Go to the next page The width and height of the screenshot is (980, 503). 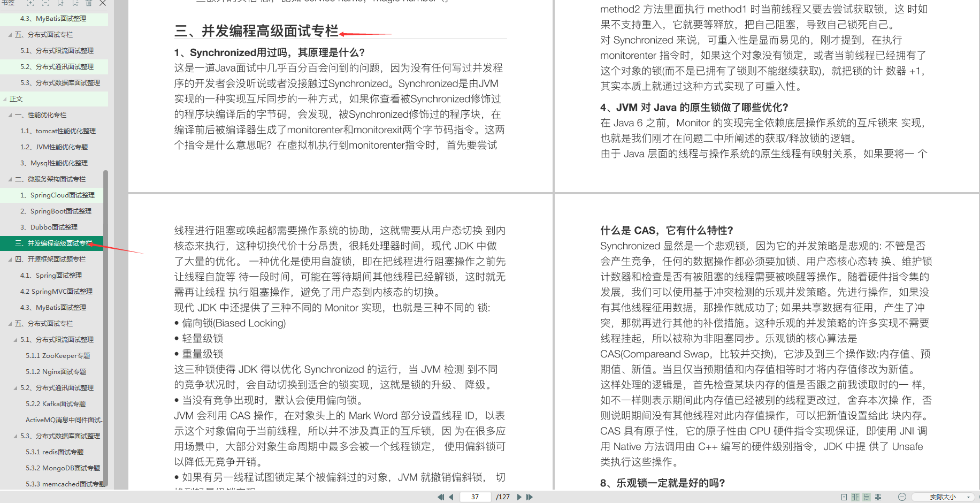coord(519,497)
